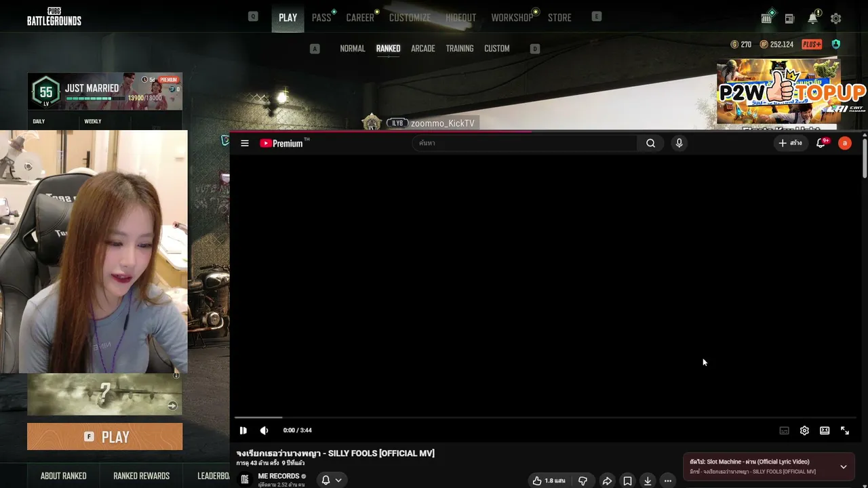Open the PUBG PASS tab
Image resolution: width=868 pixels, height=488 pixels.
coord(321,18)
